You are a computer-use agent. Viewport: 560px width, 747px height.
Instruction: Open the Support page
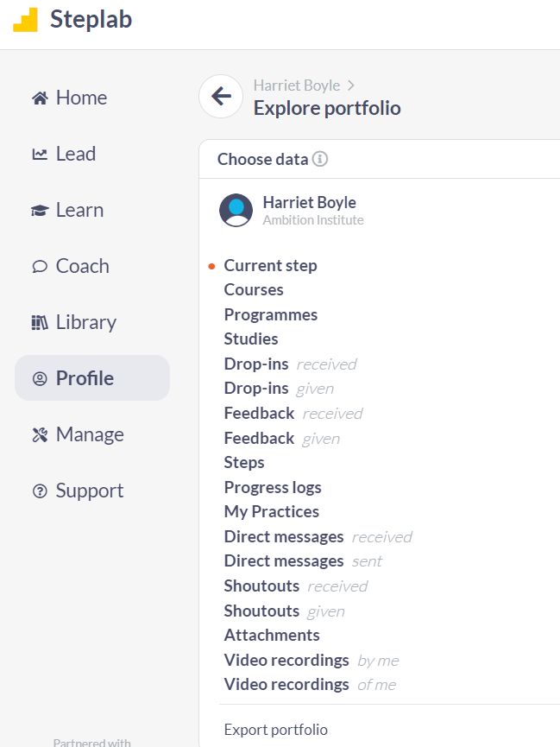[78, 491]
